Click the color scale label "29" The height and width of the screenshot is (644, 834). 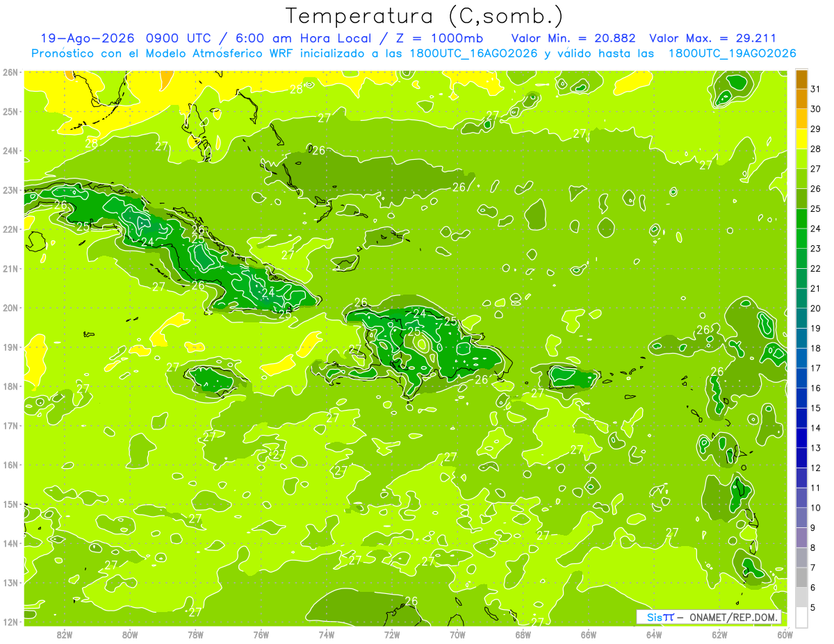pyautogui.click(x=815, y=129)
